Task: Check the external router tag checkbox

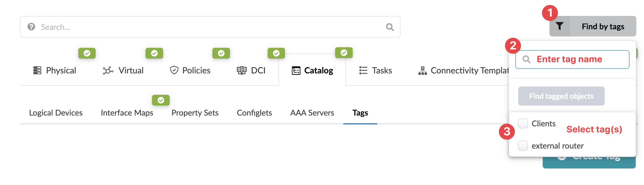Action: [523, 145]
